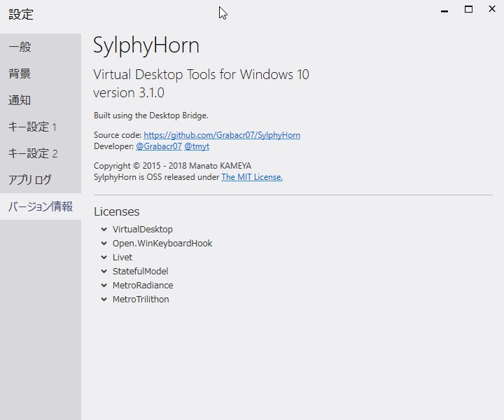504x420 pixels.
Task: Maximize the 設定 window
Action: pos(468,9)
